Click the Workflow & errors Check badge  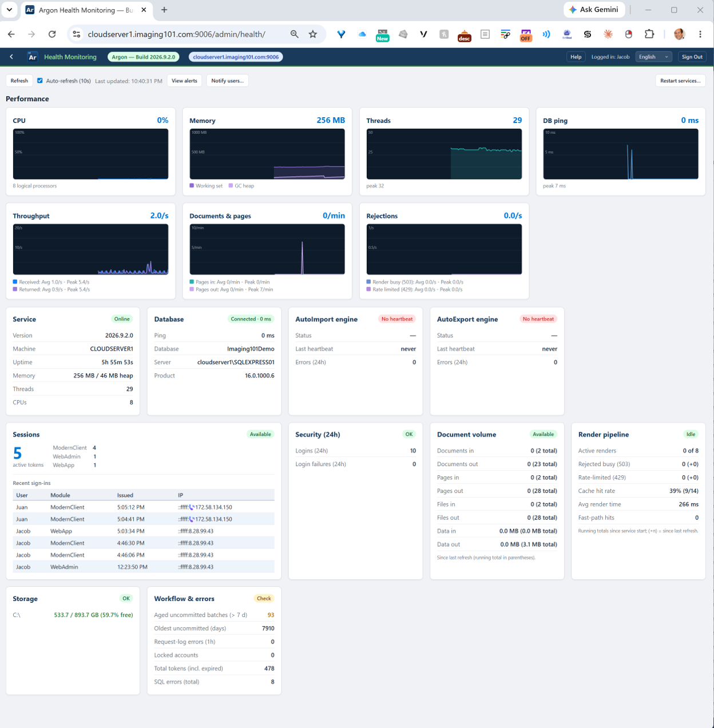click(x=264, y=598)
